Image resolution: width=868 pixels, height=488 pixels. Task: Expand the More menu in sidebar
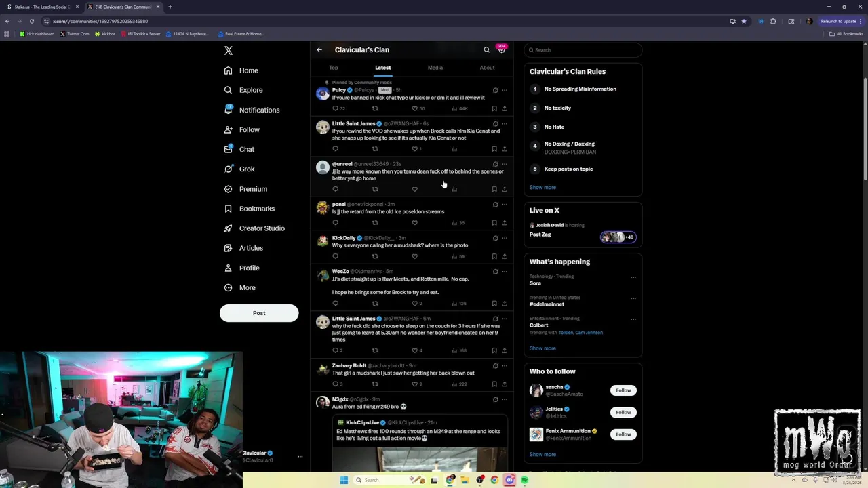240,288
